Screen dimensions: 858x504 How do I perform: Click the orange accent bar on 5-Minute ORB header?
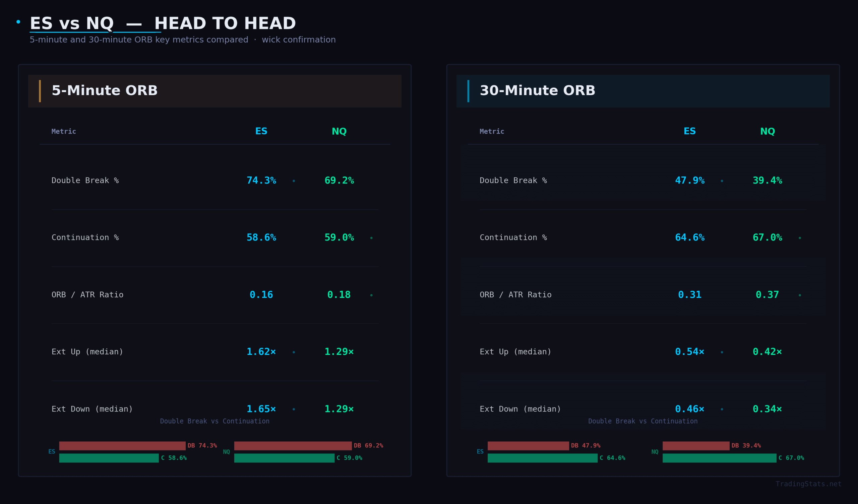(40, 91)
